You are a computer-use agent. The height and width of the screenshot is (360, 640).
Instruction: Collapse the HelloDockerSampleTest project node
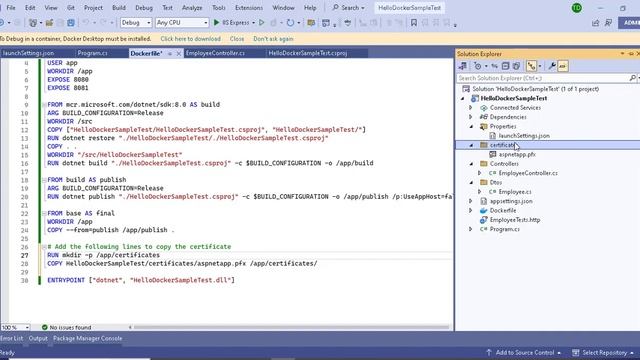click(462, 98)
